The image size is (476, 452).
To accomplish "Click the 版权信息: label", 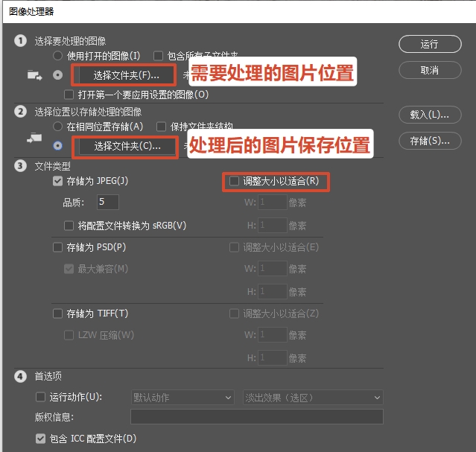I will [54, 418].
